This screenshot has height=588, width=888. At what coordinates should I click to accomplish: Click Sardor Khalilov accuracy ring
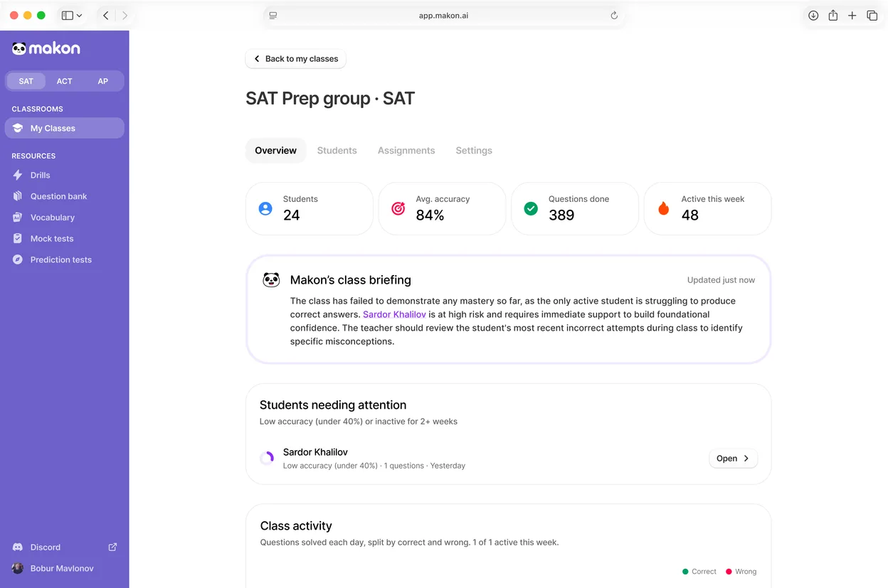(x=267, y=459)
